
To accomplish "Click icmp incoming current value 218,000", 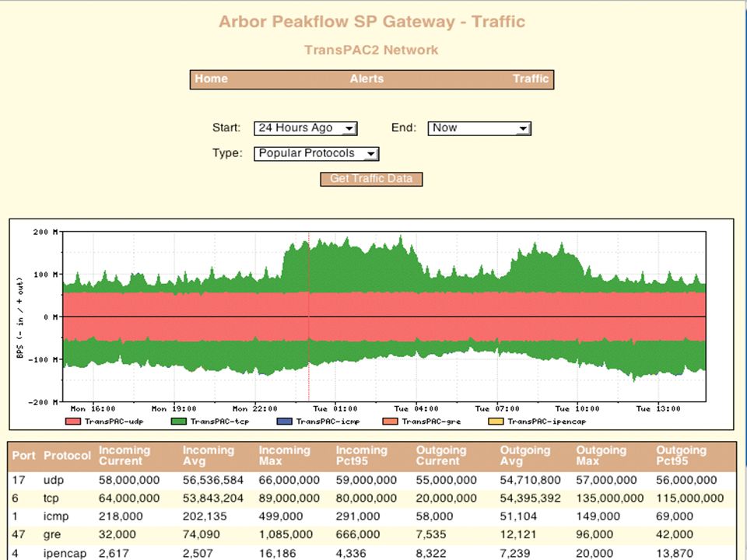I will (x=121, y=516).
